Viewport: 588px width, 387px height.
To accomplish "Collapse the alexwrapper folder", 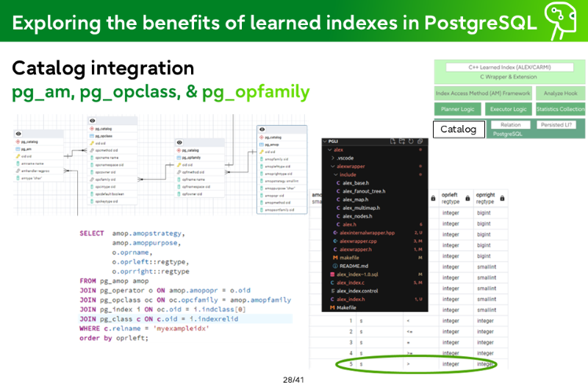I will (333, 166).
